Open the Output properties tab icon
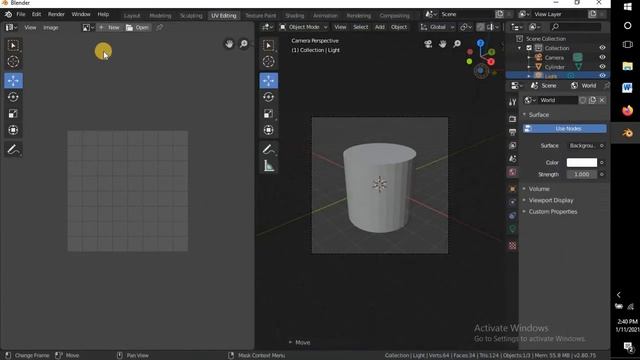This screenshot has height=360, width=640. 513,132
